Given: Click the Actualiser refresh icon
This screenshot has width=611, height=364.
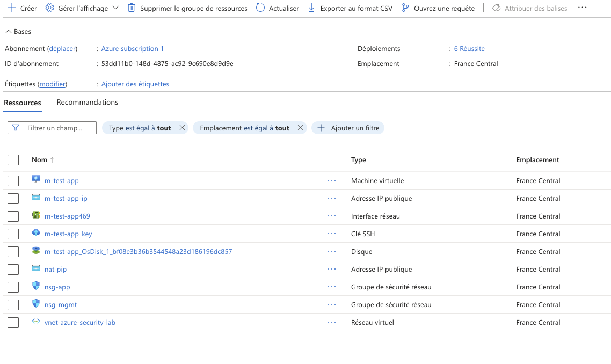Looking at the screenshot, I should (260, 8).
